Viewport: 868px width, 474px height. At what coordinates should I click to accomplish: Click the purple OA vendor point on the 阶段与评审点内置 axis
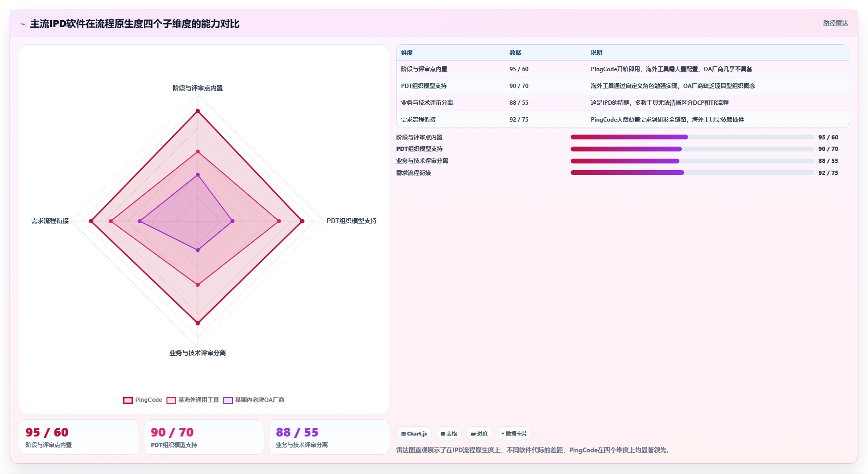click(198, 175)
